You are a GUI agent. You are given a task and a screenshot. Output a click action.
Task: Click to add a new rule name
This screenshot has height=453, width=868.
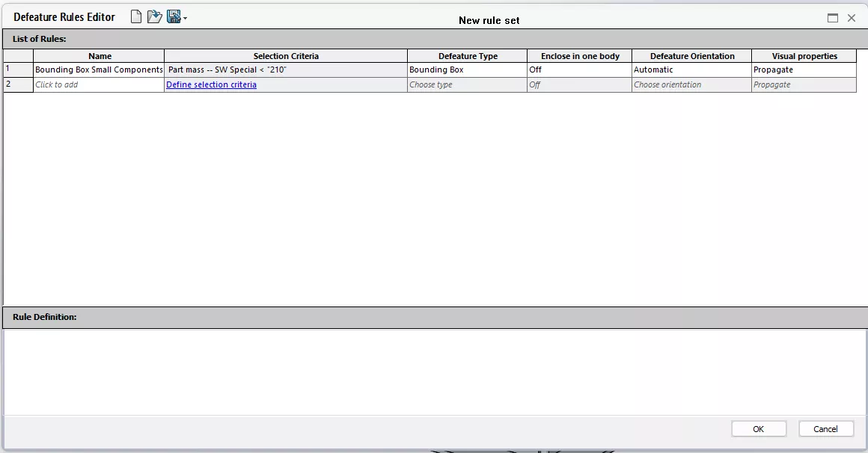pyautogui.click(x=97, y=84)
